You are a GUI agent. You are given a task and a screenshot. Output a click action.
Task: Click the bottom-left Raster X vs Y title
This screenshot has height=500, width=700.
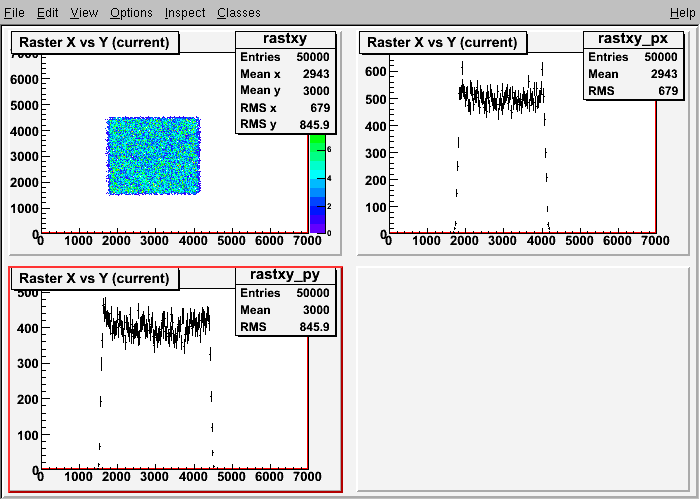coord(95,279)
